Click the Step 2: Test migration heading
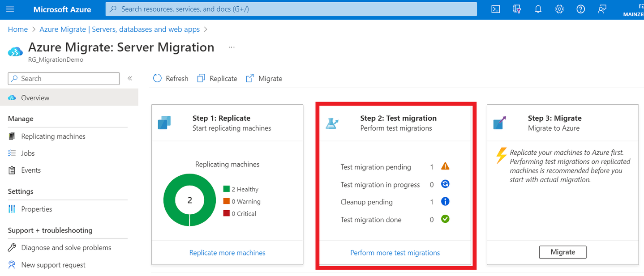The height and width of the screenshot is (276, 644). point(398,118)
